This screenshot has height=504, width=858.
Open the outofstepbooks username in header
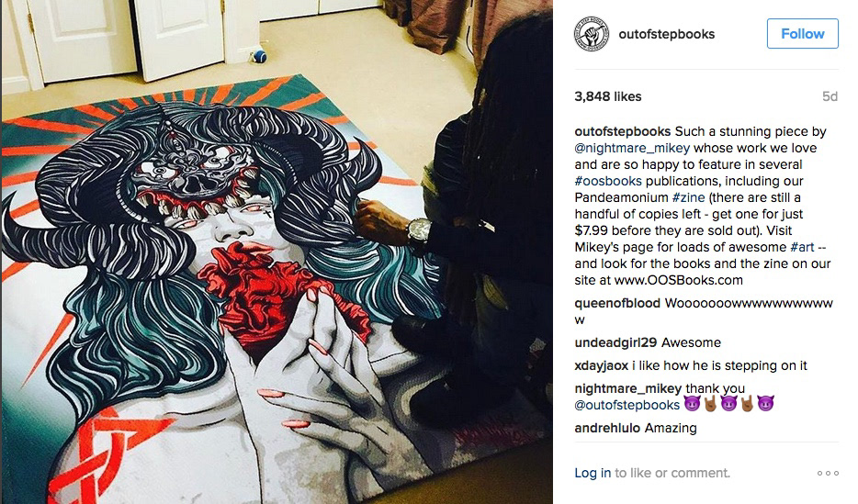(667, 34)
